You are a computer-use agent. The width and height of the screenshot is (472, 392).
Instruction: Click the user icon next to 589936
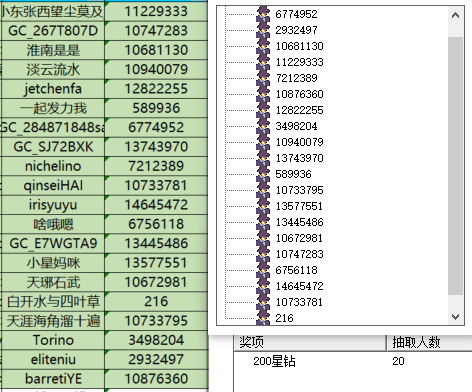pos(263,174)
